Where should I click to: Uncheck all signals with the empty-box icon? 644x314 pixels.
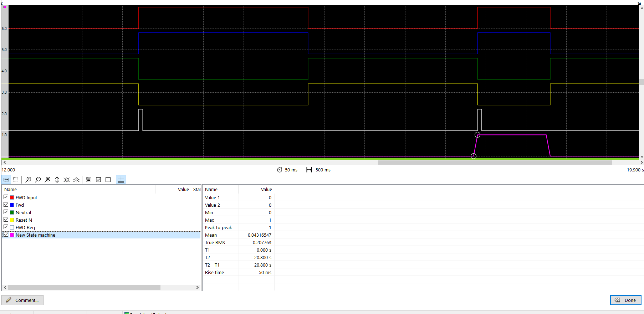point(108,180)
